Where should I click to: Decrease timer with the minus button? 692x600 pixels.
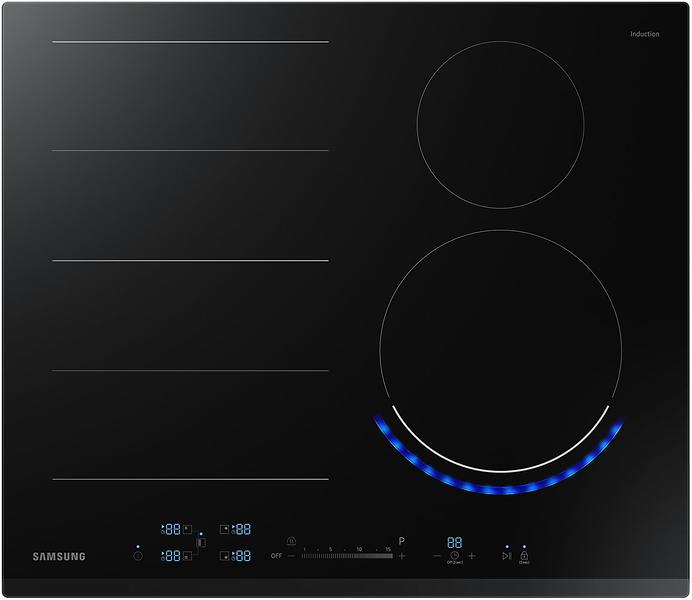(437, 555)
